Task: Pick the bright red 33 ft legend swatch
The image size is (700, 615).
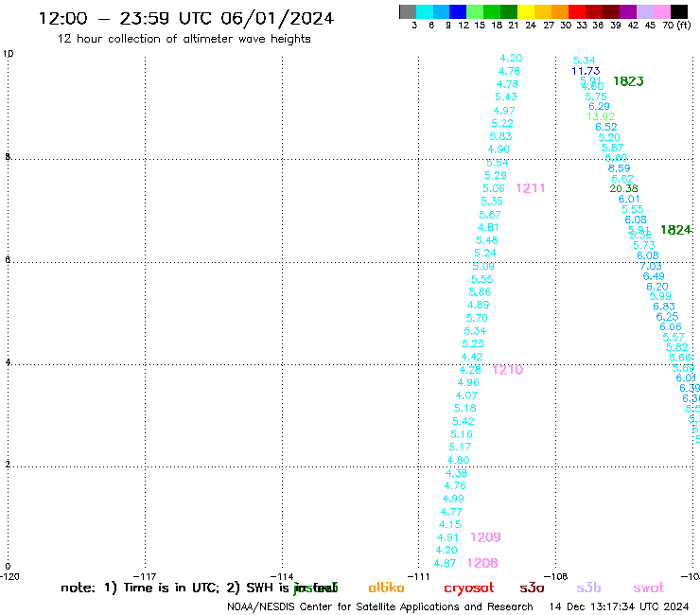Action: coord(577,11)
